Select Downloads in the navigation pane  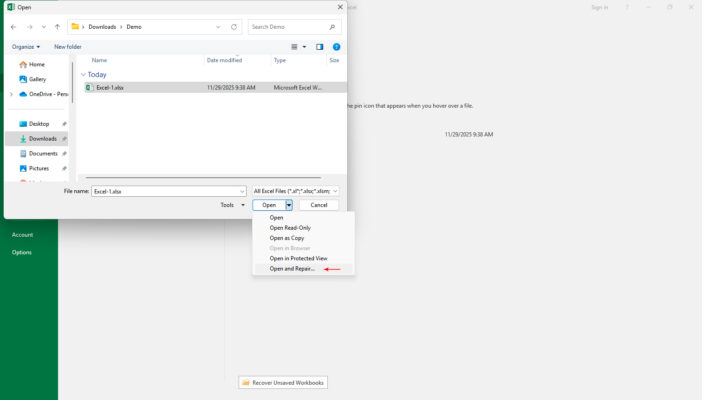38,139
